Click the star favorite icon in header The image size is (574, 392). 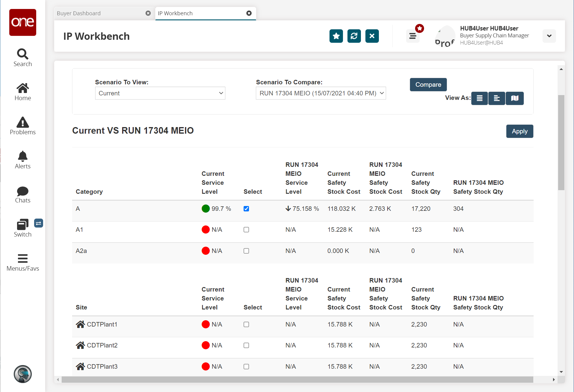point(336,36)
